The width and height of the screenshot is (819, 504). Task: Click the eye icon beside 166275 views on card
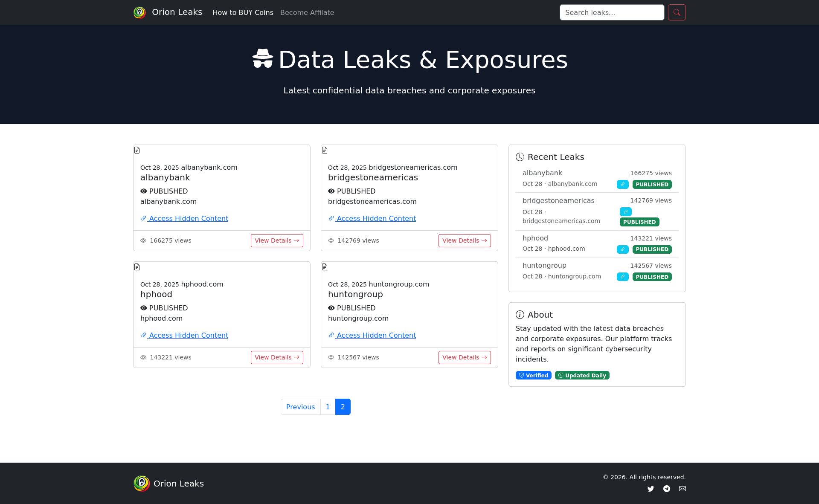[x=143, y=240]
